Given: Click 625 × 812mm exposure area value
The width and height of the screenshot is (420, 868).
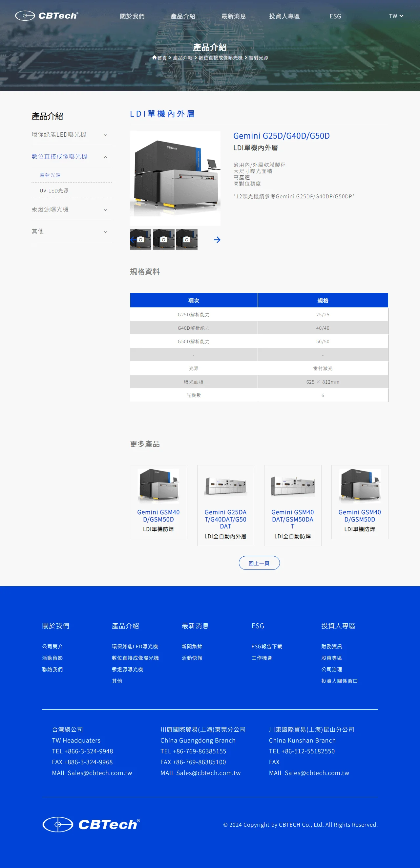Looking at the screenshot, I should pyautogui.click(x=323, y=382).
